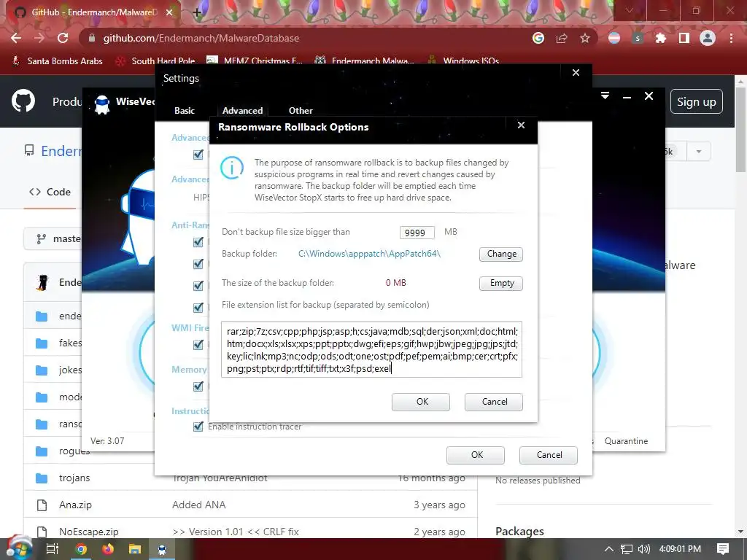Expand the GitHub repo star dropdown arrow
The image size is (747, 560).
click(699, 152)
